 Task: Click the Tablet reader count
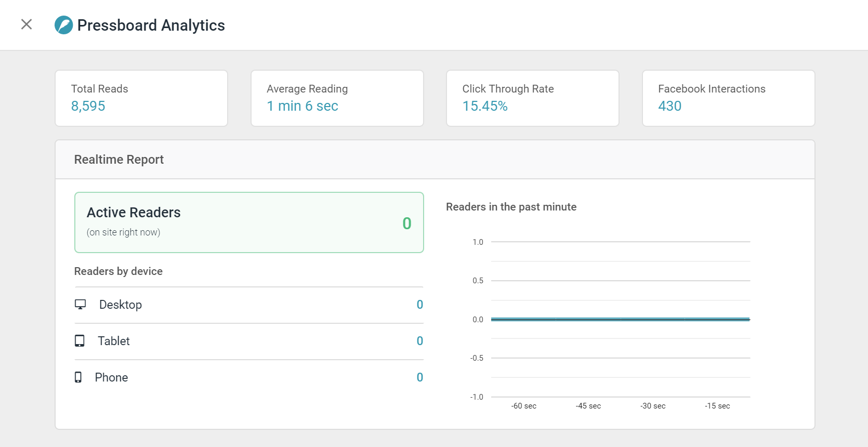420,341
